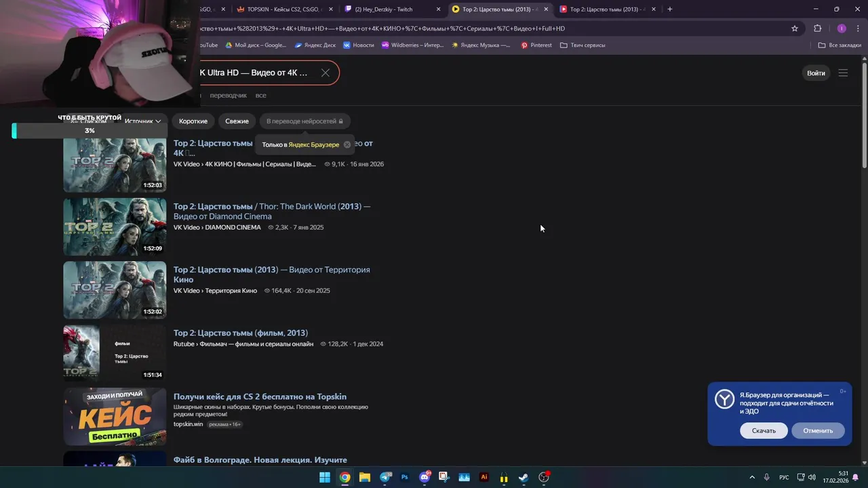868x488 pixels.
Task: Click the page vertical scrollbar
Action: click(865, 115)
